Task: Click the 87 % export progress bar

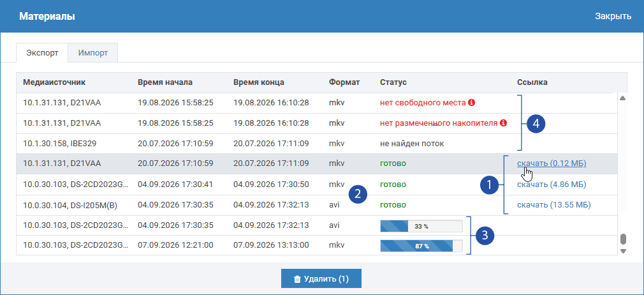Action: point(421,246)
